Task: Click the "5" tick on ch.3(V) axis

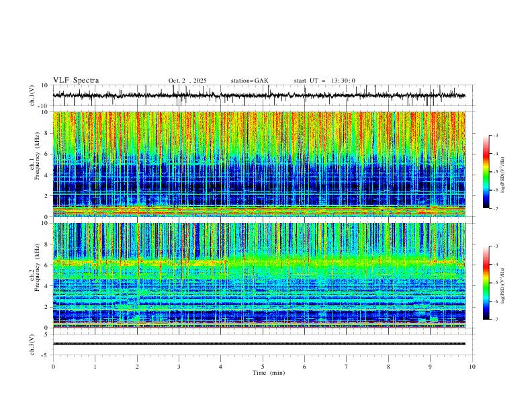Action: click(46, 334)
